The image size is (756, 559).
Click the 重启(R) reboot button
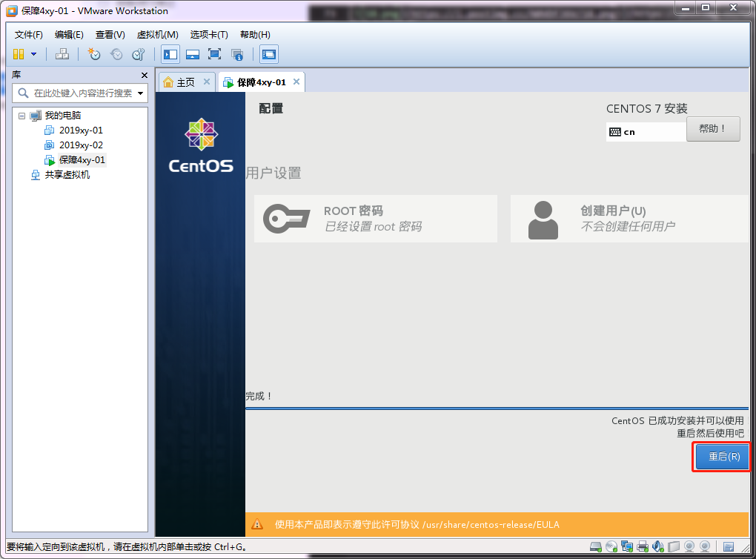[x=723, y=456]
